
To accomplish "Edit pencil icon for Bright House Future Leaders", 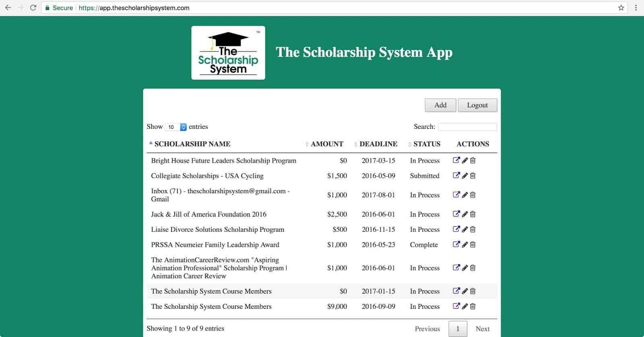I will point(464,160).
